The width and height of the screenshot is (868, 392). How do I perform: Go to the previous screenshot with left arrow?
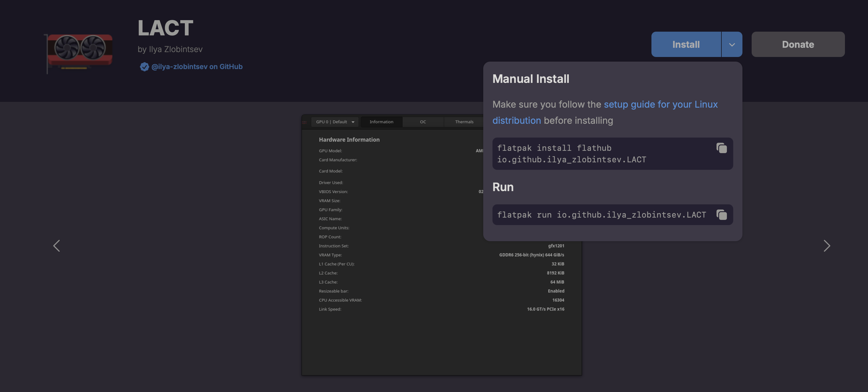(x=57, y=246)
